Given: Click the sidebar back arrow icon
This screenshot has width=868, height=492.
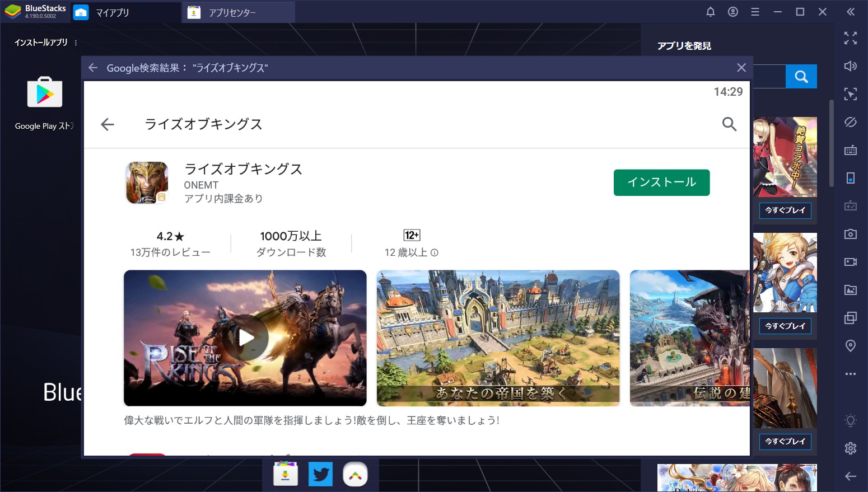Looking at the screenshot, I should pos(851,476).
